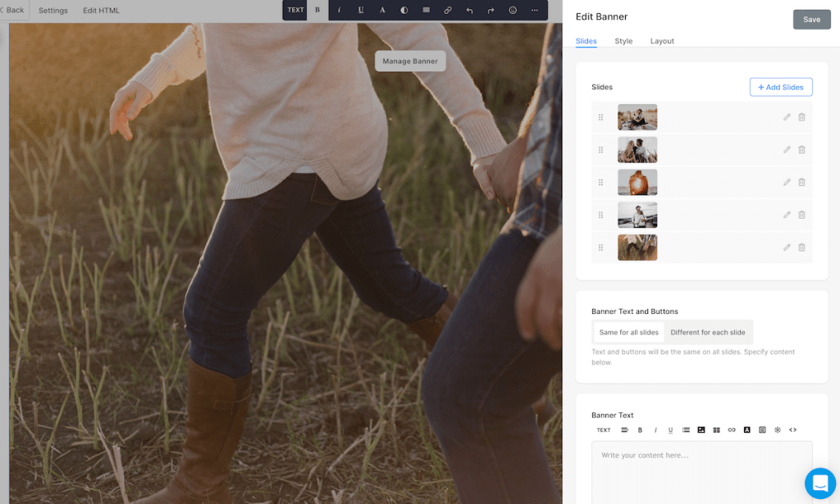Insert table in Banner Text toolbar
840x504 pixels.
click(716, 430)
